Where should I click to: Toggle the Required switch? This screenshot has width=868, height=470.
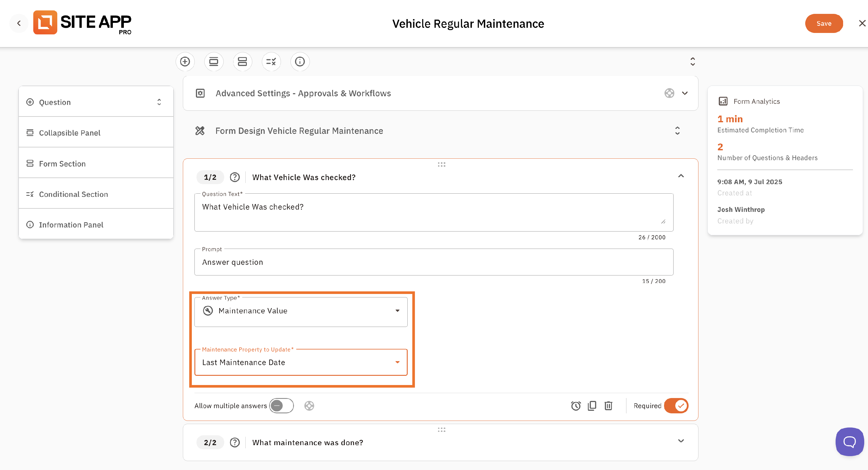pos(676,405)
